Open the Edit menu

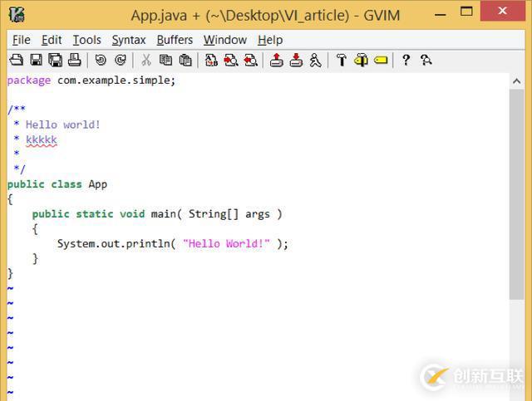(52, 40)
